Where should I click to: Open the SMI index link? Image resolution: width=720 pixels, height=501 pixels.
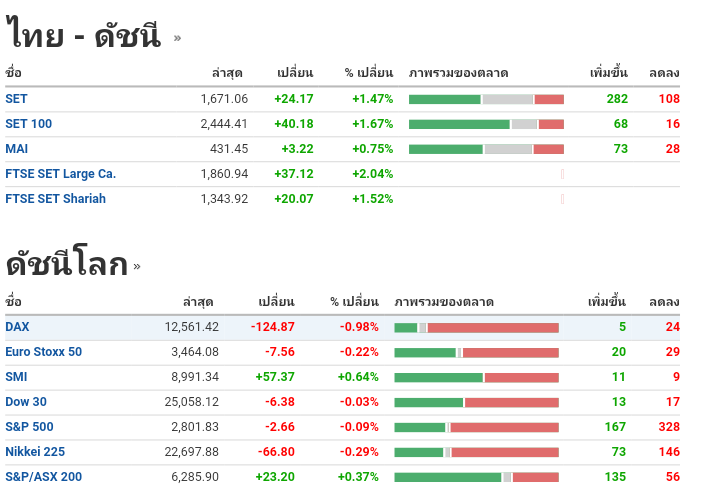tap(17, 377)
